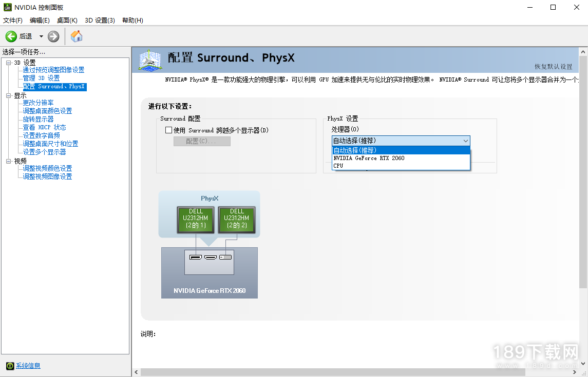Image resolution: width=588 pixels, height=377 pixels.
Task: Collapse the 显示 tree node
Action: pyautogui.click(x=8, y=96)
